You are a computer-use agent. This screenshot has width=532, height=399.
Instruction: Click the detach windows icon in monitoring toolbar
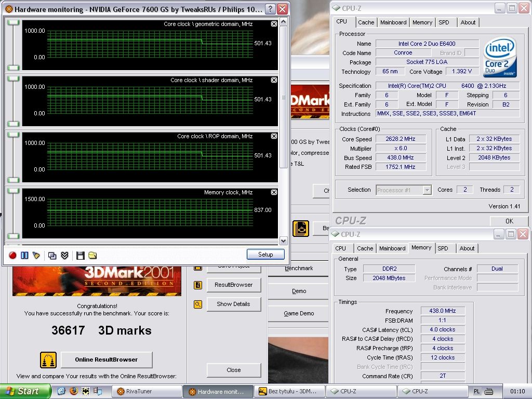(x=52, y=255)
